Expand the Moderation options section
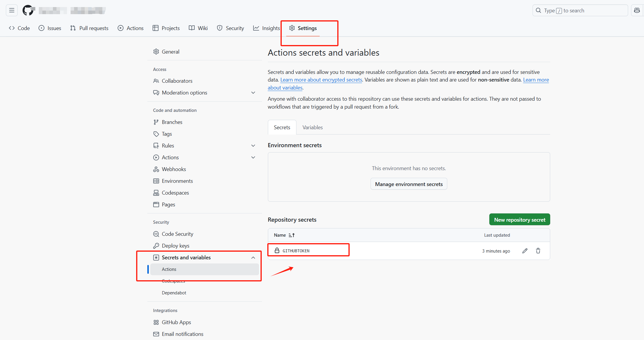 (x=253, y=93)
